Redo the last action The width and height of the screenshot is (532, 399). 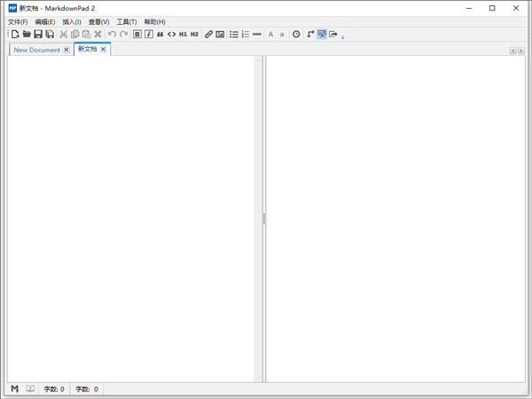click(x=123, y=35)
